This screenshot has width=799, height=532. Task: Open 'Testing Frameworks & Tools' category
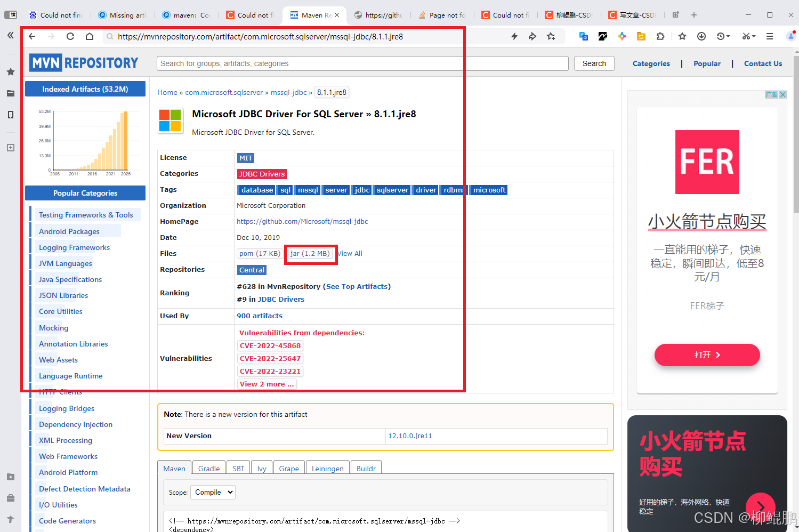click(x=86, y=215)
